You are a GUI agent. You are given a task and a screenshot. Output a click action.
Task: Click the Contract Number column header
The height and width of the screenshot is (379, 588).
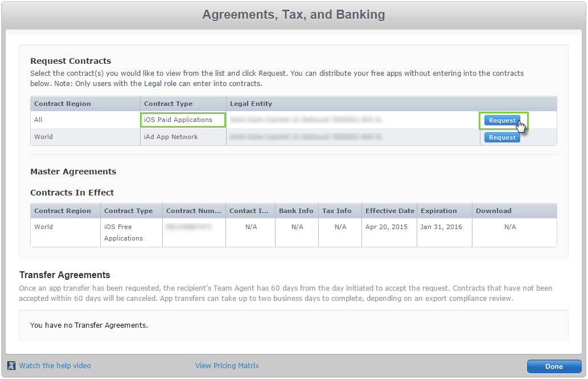click(194, 211)
